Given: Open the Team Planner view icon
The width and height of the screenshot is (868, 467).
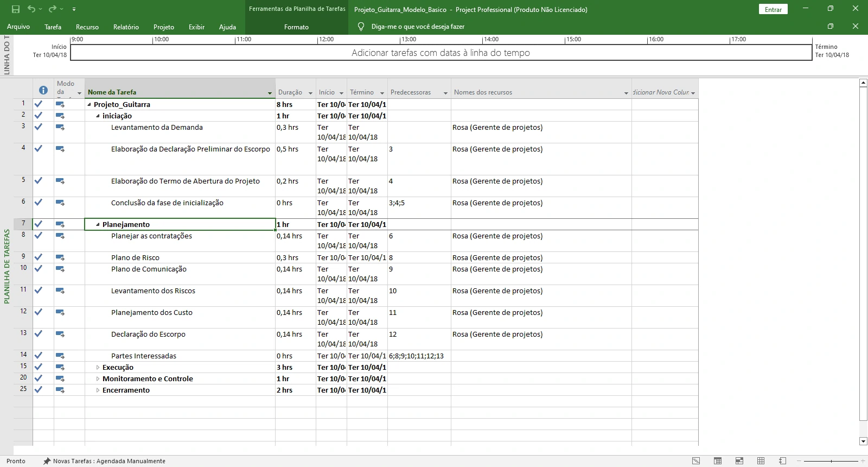Looking at the screenshot, I should (739, 461).
